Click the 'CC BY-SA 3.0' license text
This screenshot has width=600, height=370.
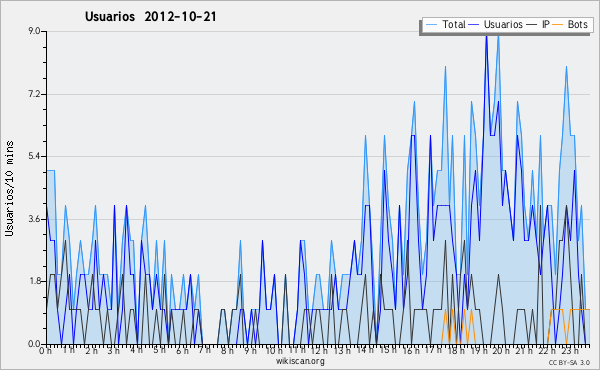(x=569, y=363)
